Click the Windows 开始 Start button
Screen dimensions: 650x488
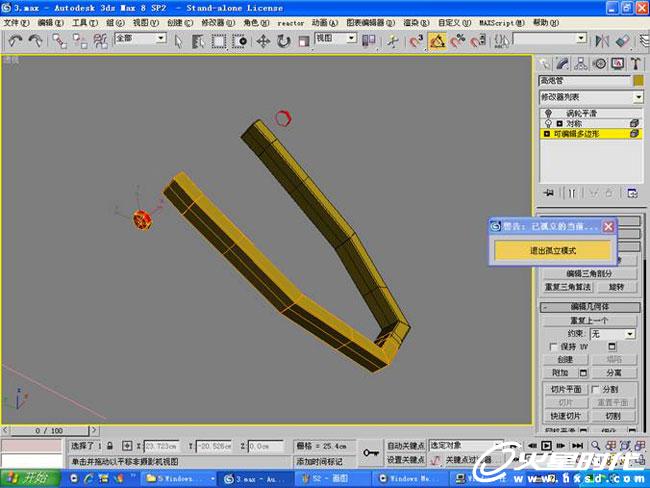tap(29, 478)
